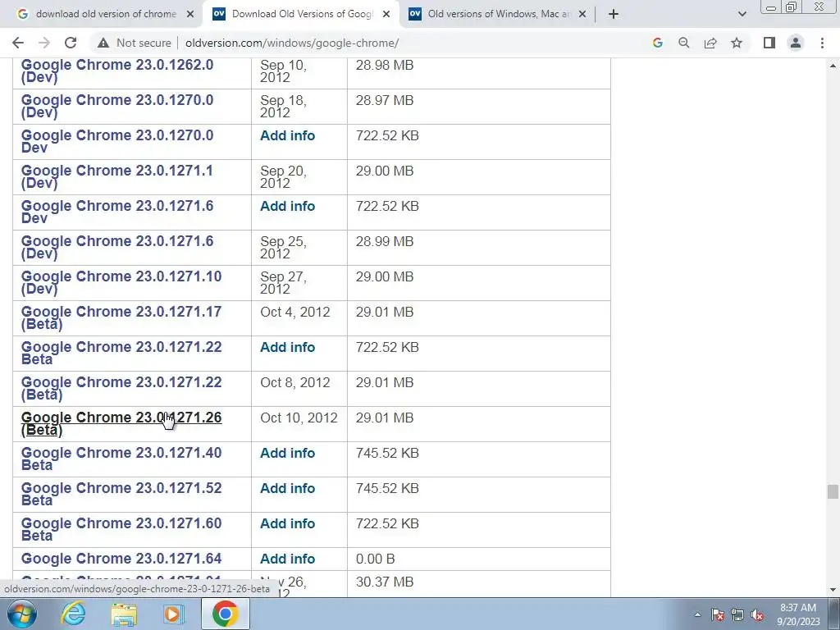
Task: Click the muted volume tray icon
Action: [757, 614]
